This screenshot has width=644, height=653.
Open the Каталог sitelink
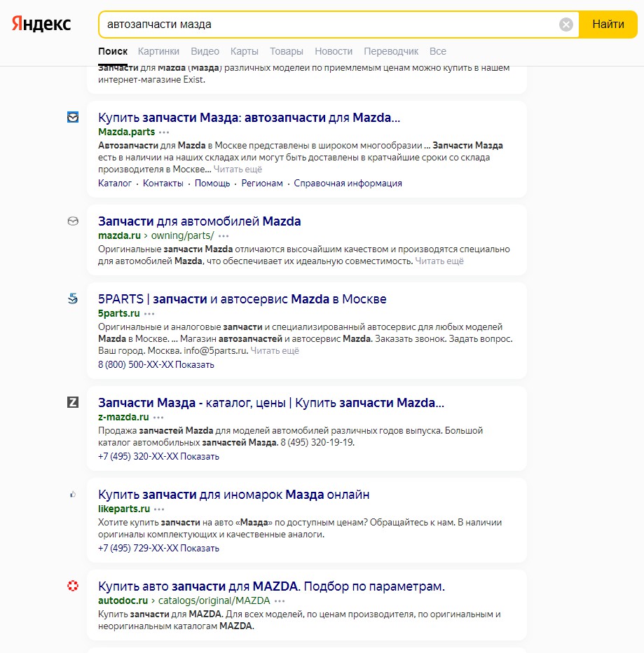[115, 184]
